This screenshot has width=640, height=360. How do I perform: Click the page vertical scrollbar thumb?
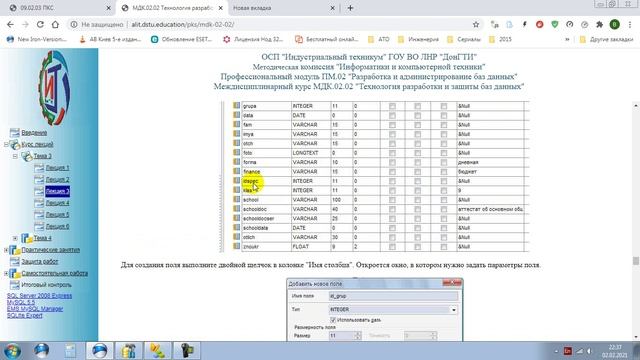pyautogui.click(x=636, y=260)
